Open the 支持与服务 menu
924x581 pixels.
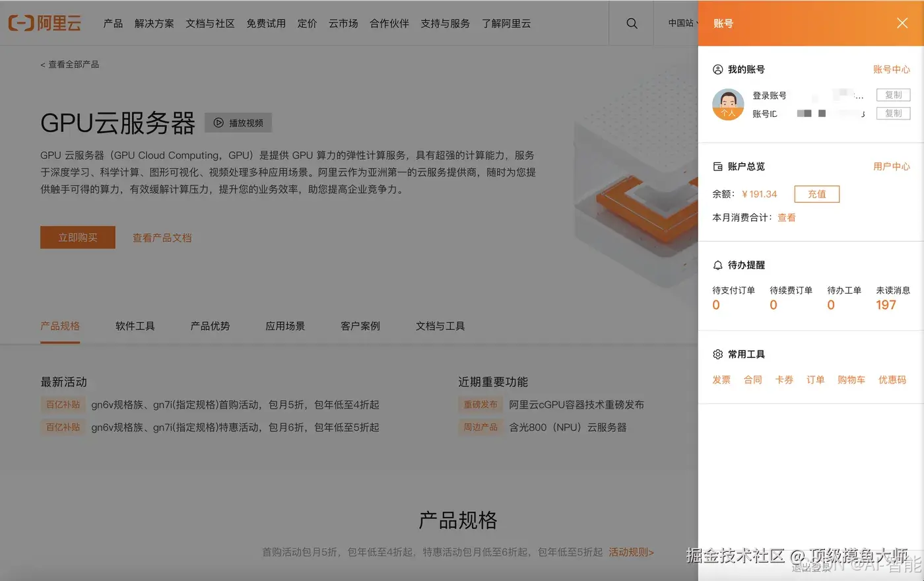click(445, 23)
